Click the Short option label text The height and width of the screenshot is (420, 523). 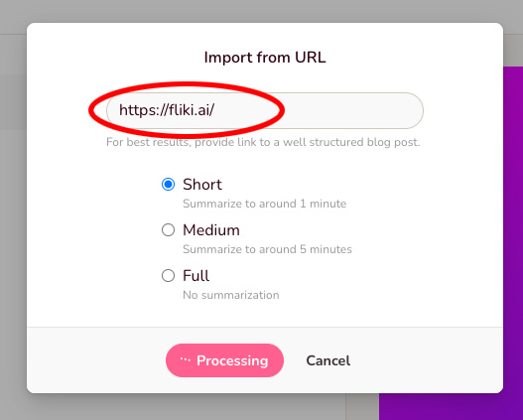click(202, 185)
